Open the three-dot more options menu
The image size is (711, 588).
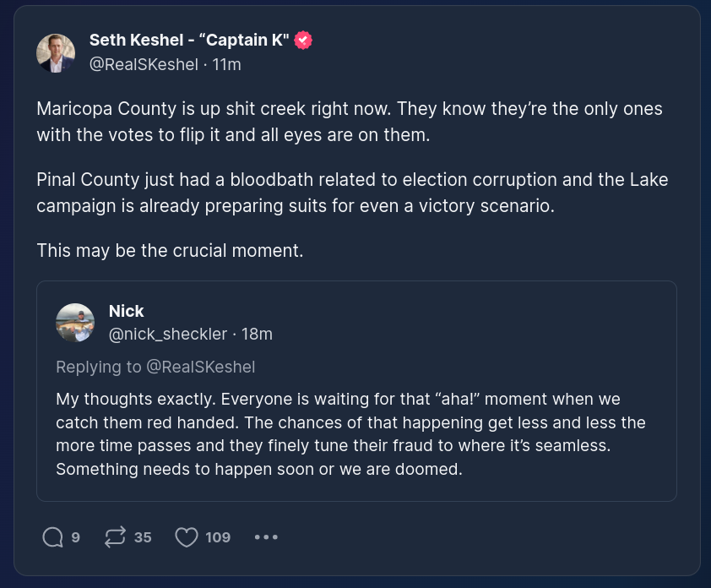266,536
